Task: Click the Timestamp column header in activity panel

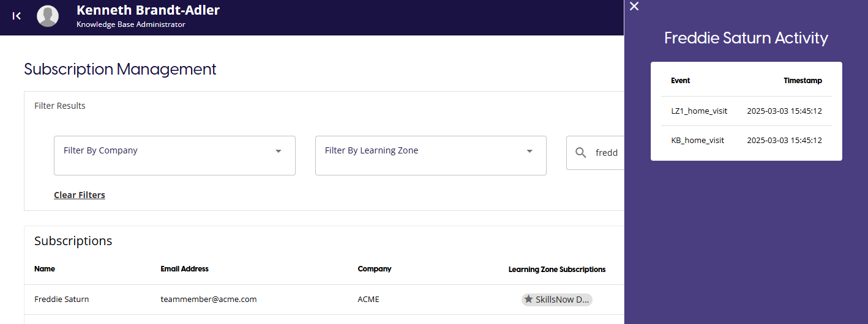Action: (x=803, y=81)
